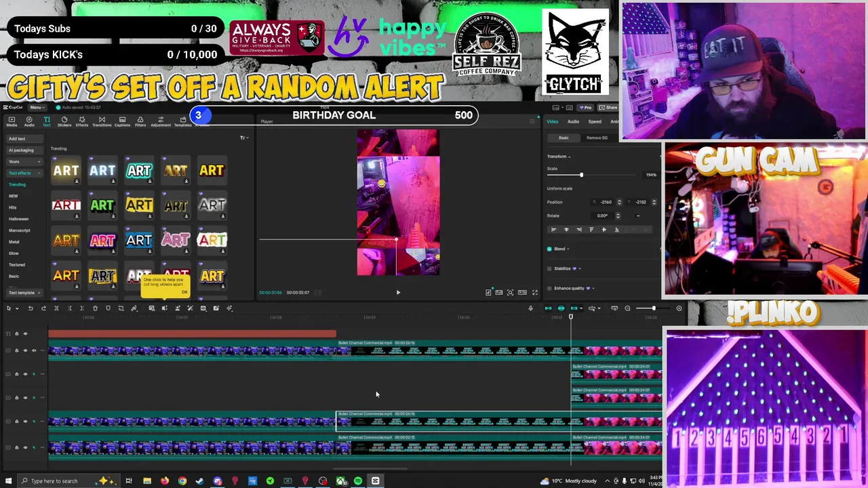
Task: Open the Effects panel
Action: point(82,121)
